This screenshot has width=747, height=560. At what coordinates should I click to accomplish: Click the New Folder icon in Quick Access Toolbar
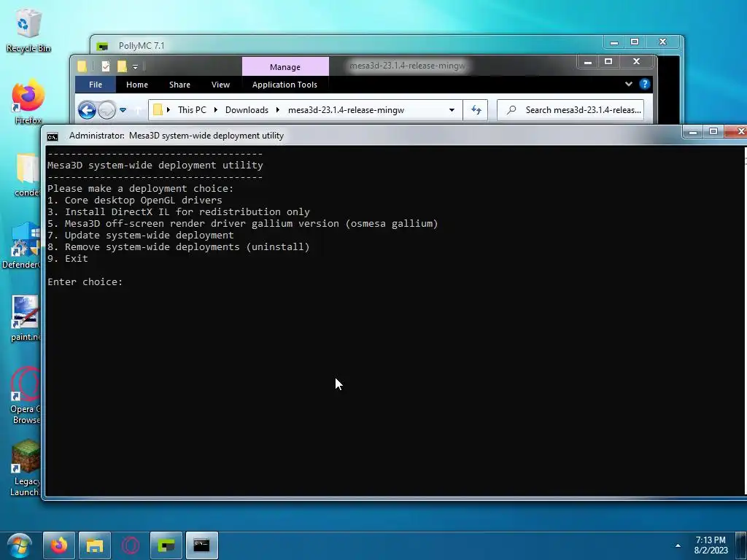click(x=122, y=66)
